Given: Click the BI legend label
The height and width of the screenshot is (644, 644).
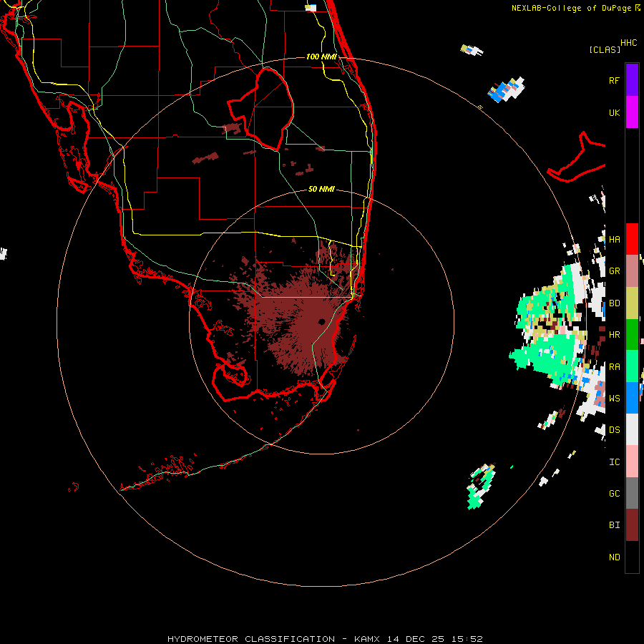Looking at the screenshot, I should (x=614, y=525).
